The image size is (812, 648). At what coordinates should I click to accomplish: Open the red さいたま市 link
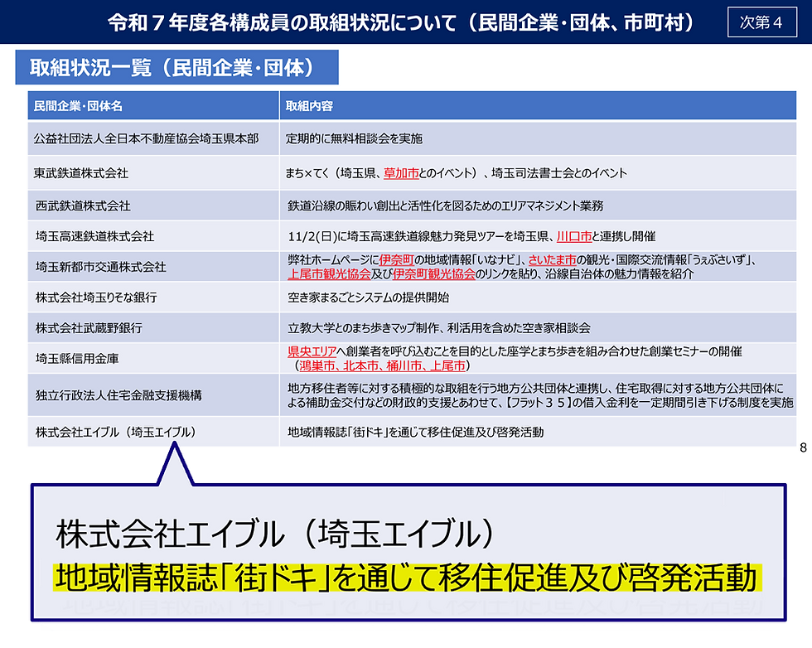point(552,260)
